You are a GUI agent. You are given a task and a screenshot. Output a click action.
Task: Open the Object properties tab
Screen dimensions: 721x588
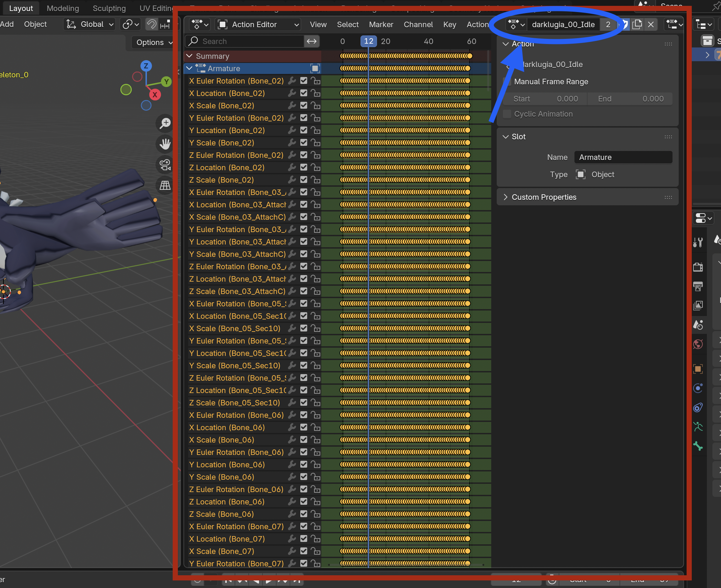tap(698, 369)
